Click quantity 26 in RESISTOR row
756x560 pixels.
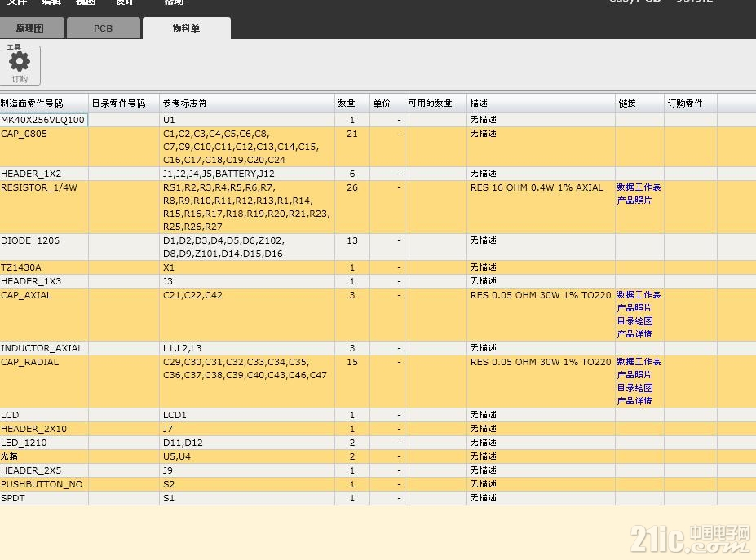click(x=352, y=188)
